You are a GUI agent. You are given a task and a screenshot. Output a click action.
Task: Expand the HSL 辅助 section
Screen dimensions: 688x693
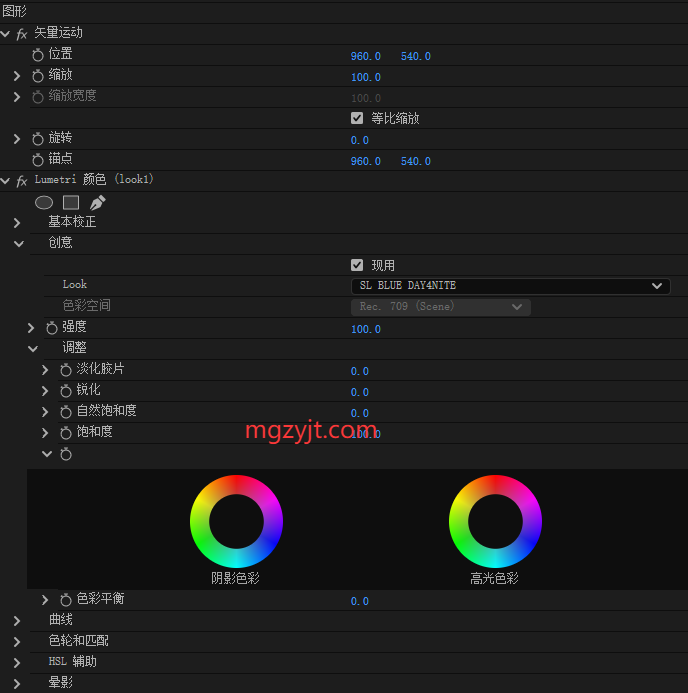[17, 663]
